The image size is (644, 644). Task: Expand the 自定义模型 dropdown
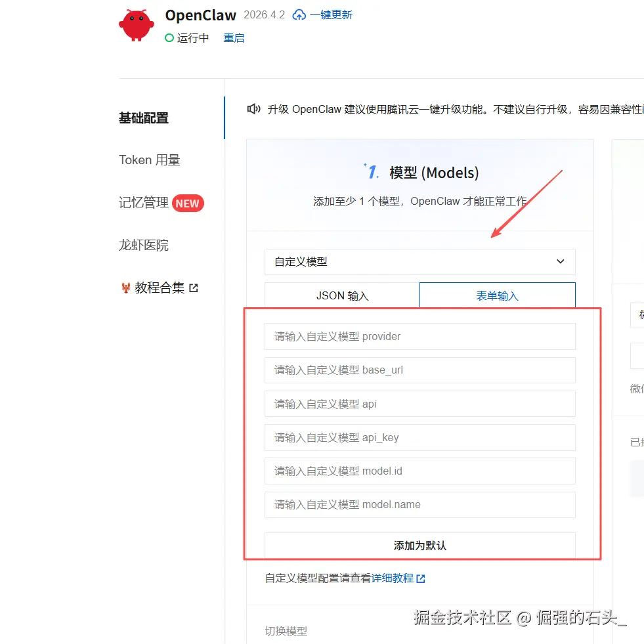click(419, 262)
